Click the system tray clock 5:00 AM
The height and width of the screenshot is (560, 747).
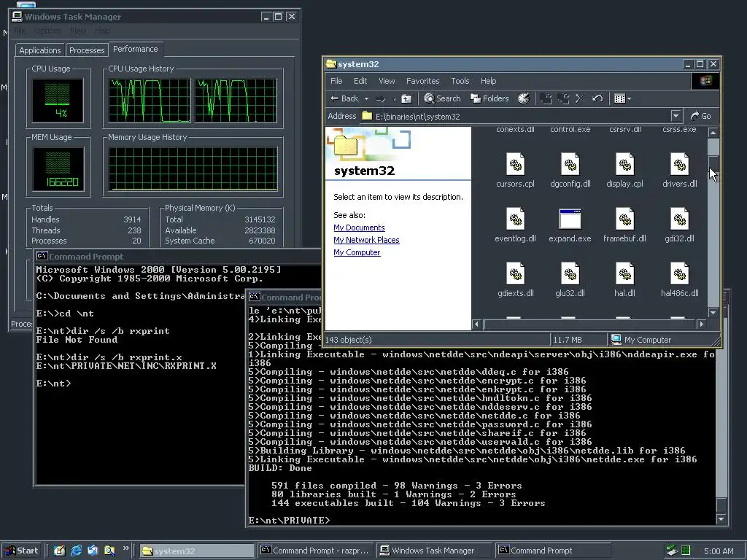pos(719,551)
